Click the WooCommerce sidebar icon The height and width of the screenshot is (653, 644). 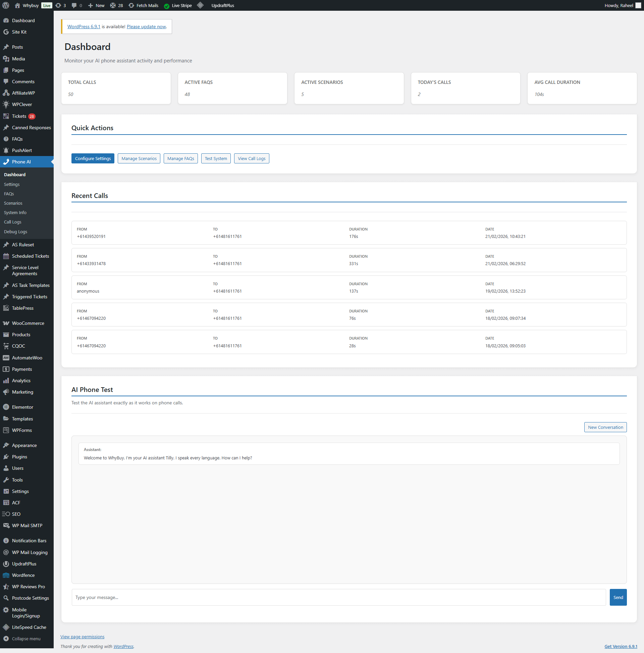click(6, 323)
